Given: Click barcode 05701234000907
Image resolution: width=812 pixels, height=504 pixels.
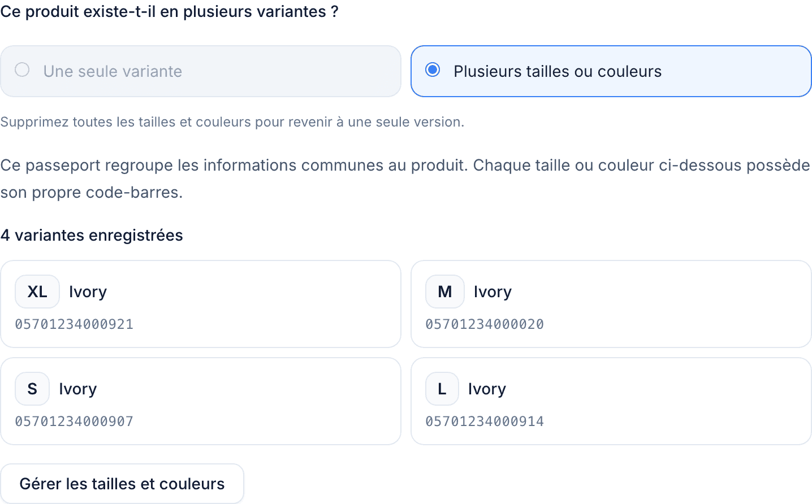Looking at the screenshot, I should tap(74, 422).
